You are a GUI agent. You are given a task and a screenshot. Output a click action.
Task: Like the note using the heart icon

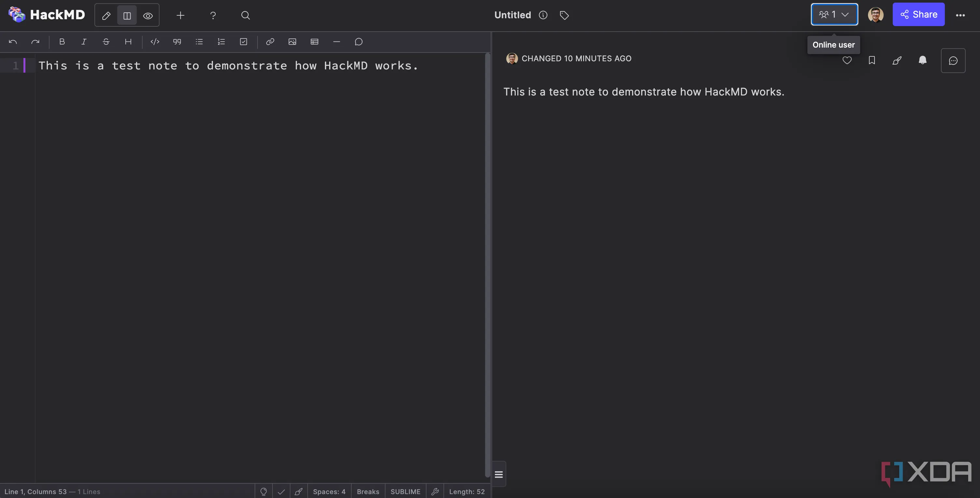(847, 61)
